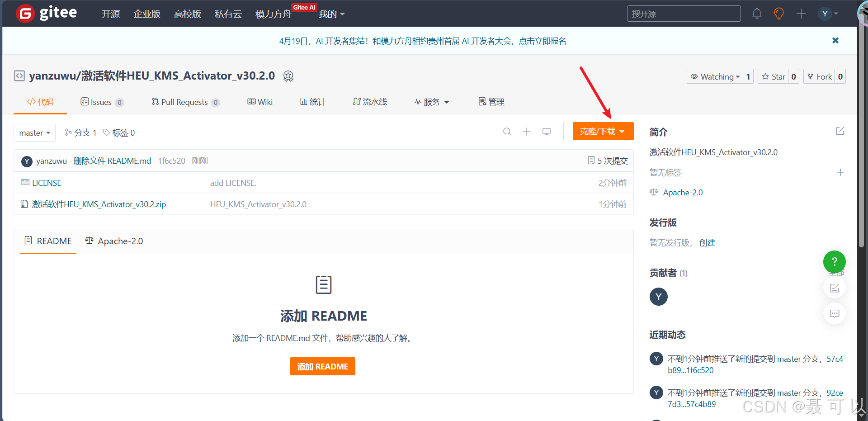Open the 管理 tab
The width and height of the screenshot is (868, 421).
[491, 102]
